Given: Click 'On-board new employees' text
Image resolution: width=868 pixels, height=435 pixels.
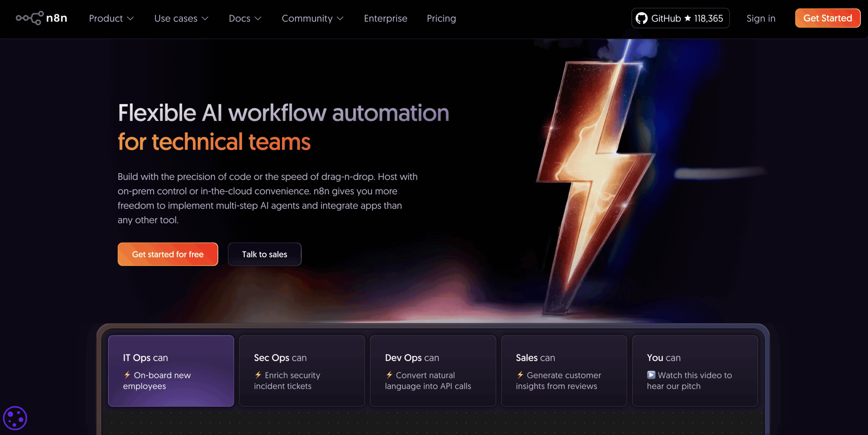Looking at the screenshot, I should click(157, 380).
